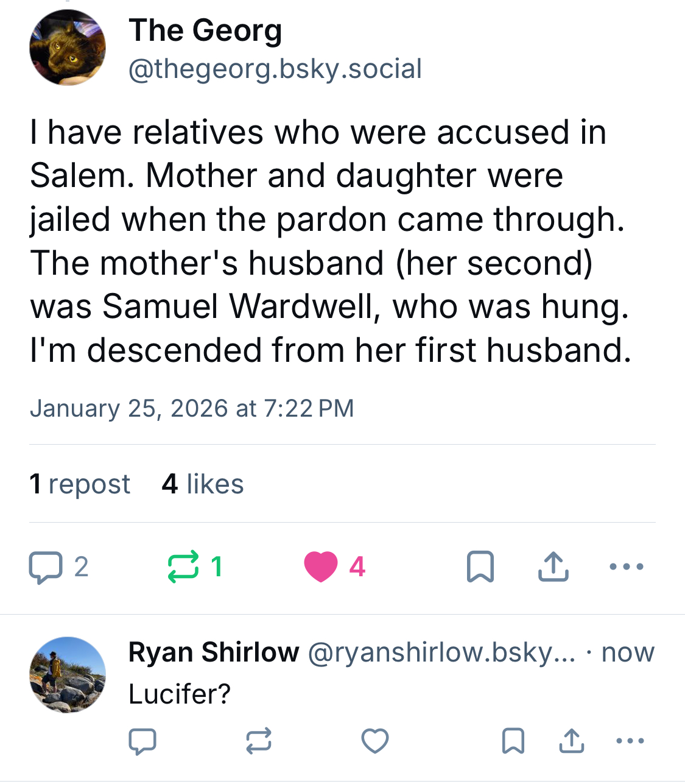Toggle repost on The Georg's post
The width and height of the screenshot is (685, 784).
click(x=183, y=567)
